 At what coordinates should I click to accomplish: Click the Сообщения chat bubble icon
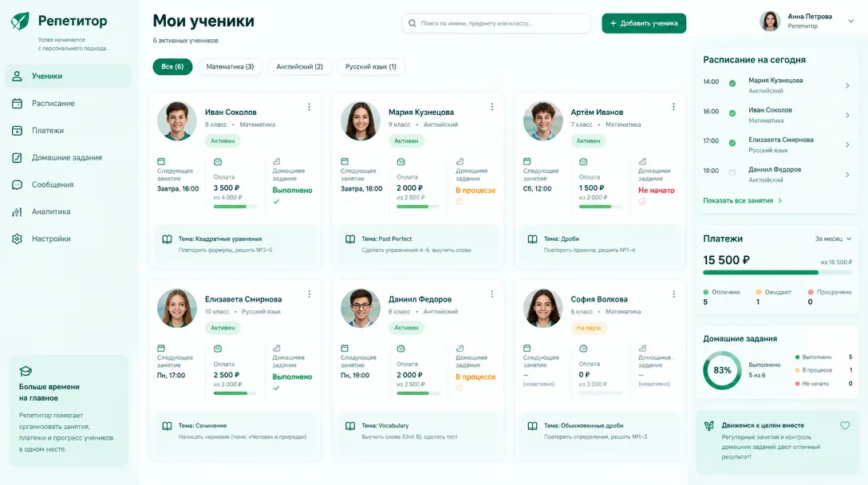pyautogui.click(x=18, y=184)
